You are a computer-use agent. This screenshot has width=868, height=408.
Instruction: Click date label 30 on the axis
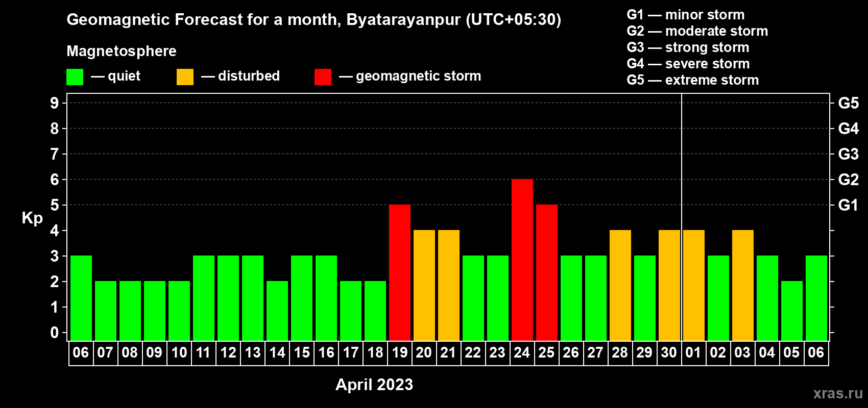click(669, 353)
